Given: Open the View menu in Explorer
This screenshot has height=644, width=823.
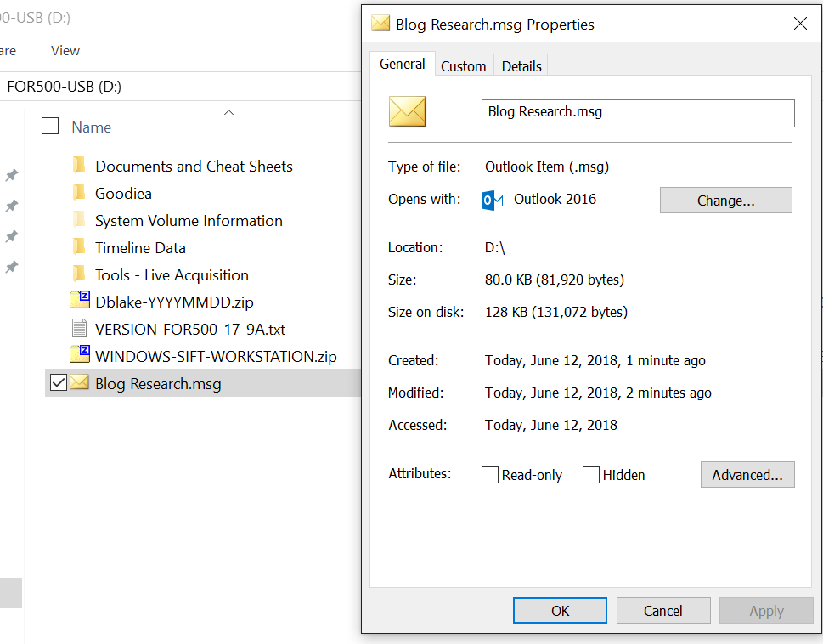Looking at the screenshot, I should point(65,51).
